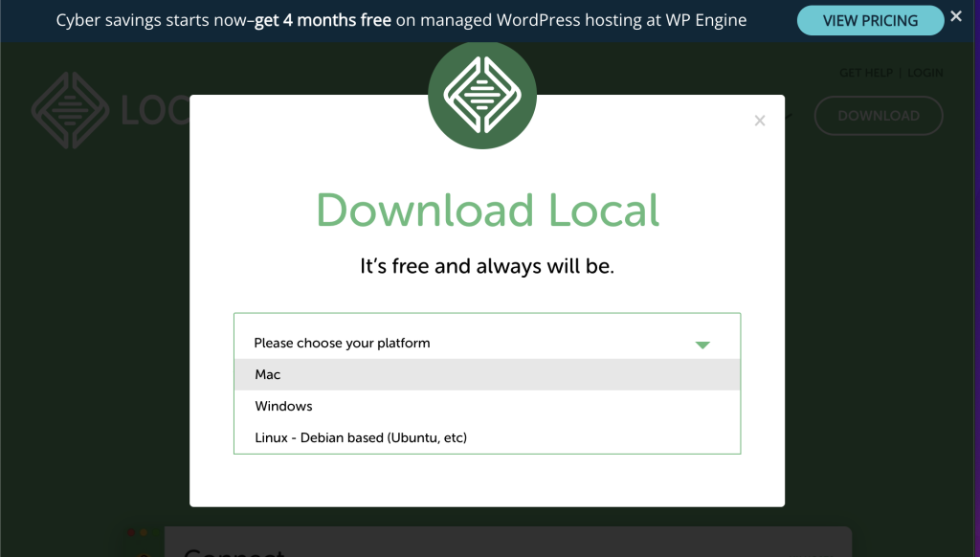This screenshot has height=557, width=980.
Task: Click the Download Local heading
Action: (487, 210)
